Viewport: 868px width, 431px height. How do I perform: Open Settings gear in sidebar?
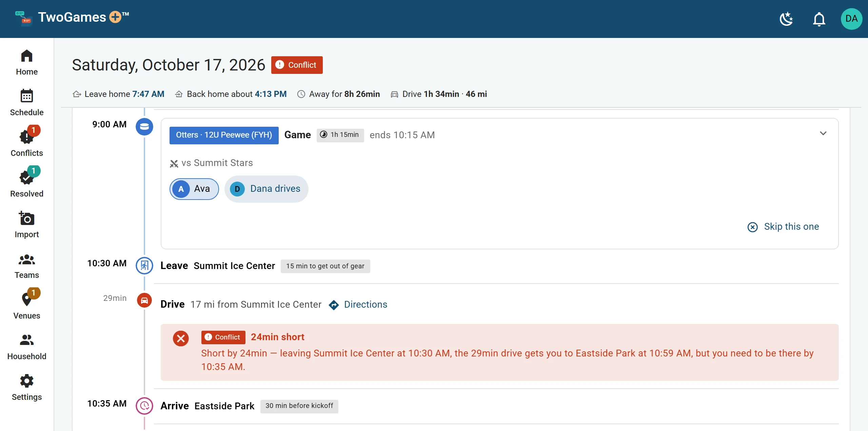click(x=27, y=387)
